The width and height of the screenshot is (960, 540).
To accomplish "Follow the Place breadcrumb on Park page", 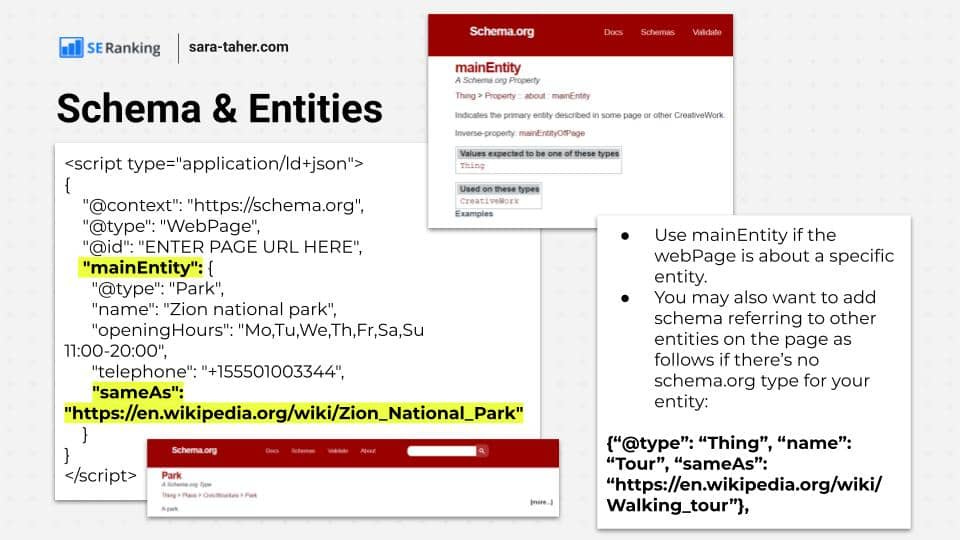I will 190,495.
